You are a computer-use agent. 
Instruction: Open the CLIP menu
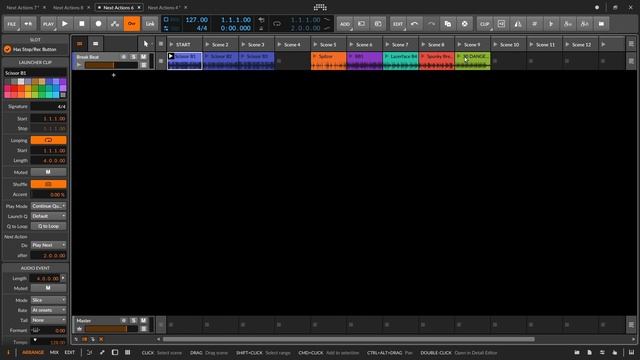484,24
